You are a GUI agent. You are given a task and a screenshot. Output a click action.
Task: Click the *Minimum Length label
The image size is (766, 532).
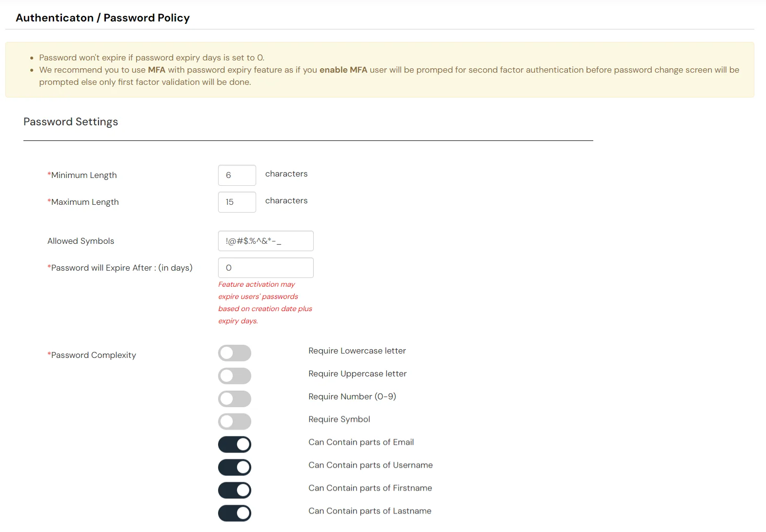click(x=82, y=175)
